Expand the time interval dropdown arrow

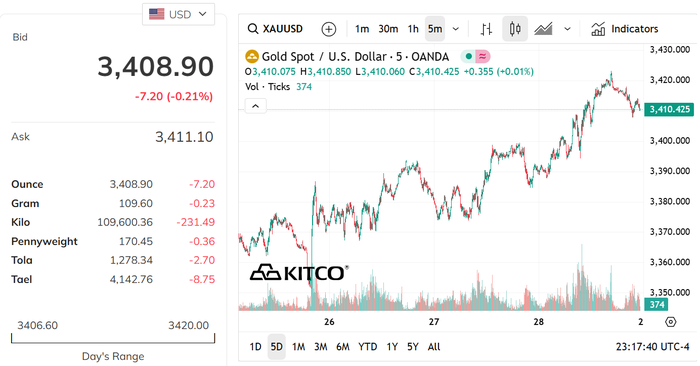point(456,29)
